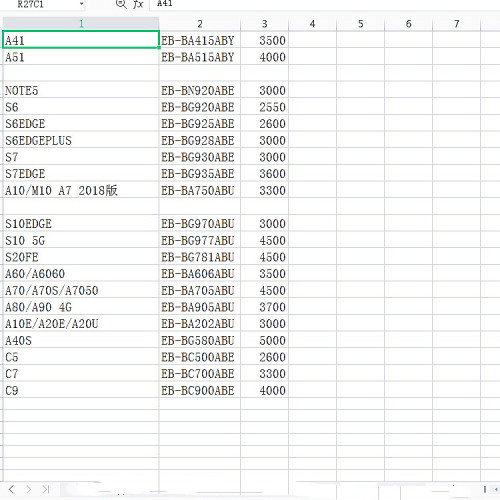Viewport: 500px width, 500px height.
Task: Open the fx insert function button
Action: (138, 4)
